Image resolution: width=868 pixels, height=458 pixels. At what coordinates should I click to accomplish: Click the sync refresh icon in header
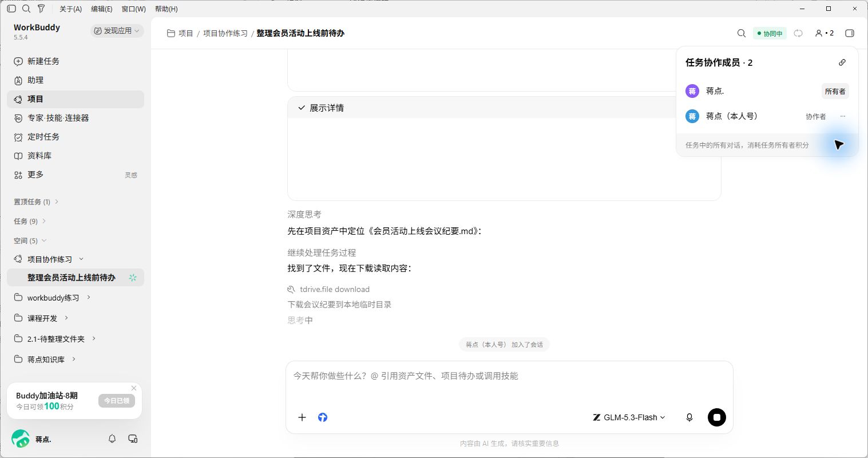coord(798,33)
